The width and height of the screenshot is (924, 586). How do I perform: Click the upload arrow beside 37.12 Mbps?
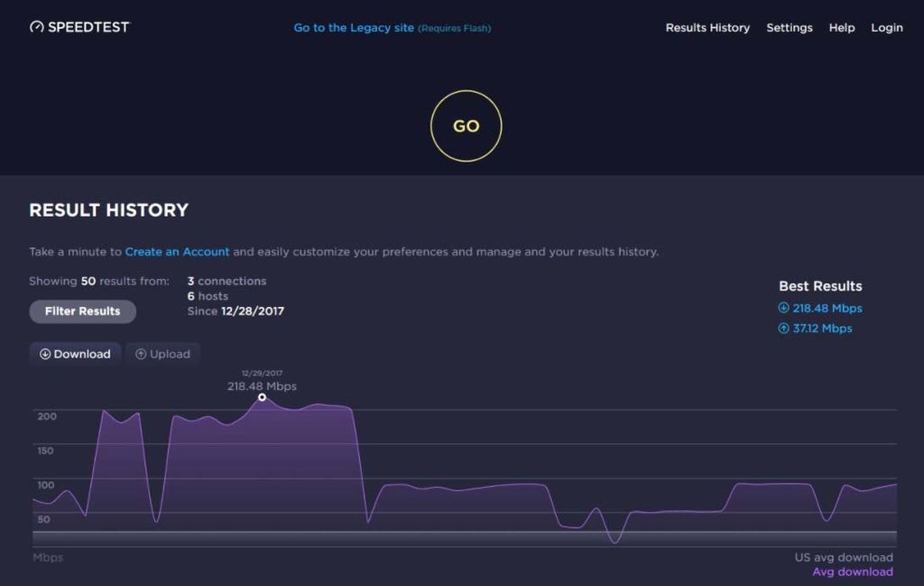coord(783,329)
